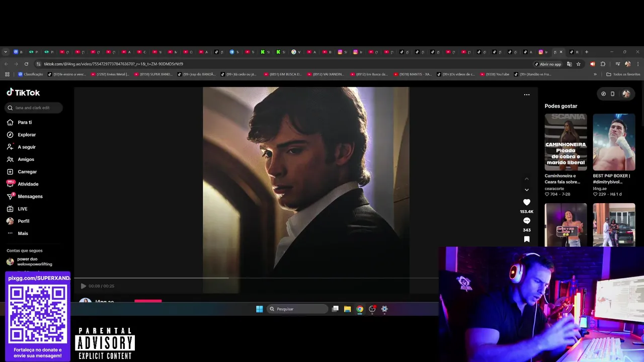Open Chrome three-dot menu

tap(637, 64)
